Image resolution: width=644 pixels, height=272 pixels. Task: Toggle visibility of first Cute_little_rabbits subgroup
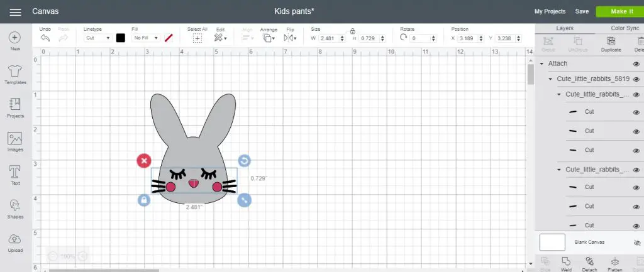[636, 94]
